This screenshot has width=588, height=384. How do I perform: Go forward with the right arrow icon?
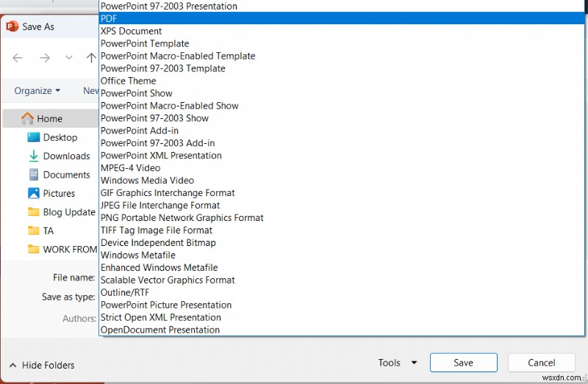[45, 58]
